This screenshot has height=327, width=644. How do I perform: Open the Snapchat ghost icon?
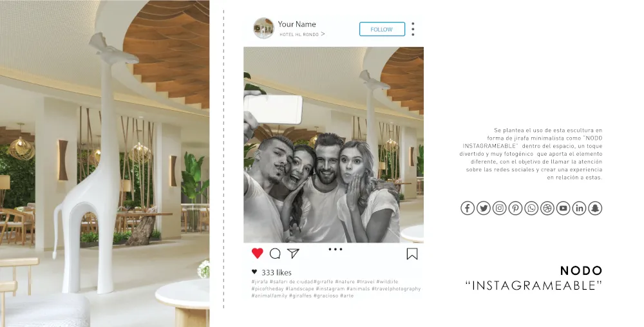595,208
